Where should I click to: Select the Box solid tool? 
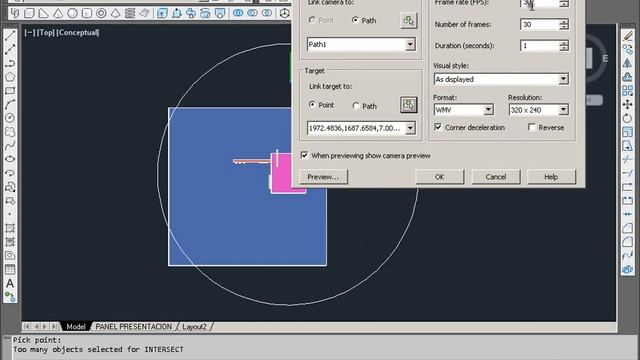[29, 13]
